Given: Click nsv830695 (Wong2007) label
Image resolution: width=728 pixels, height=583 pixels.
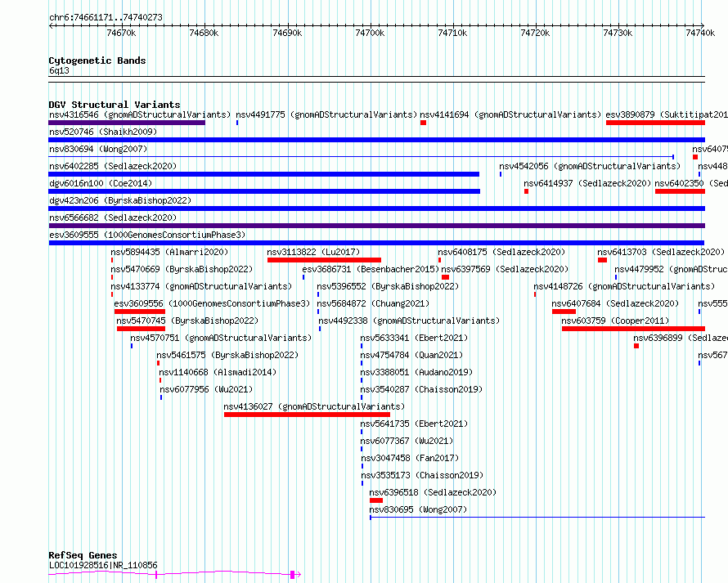Looking at the screenshot, I should [418, 509].
